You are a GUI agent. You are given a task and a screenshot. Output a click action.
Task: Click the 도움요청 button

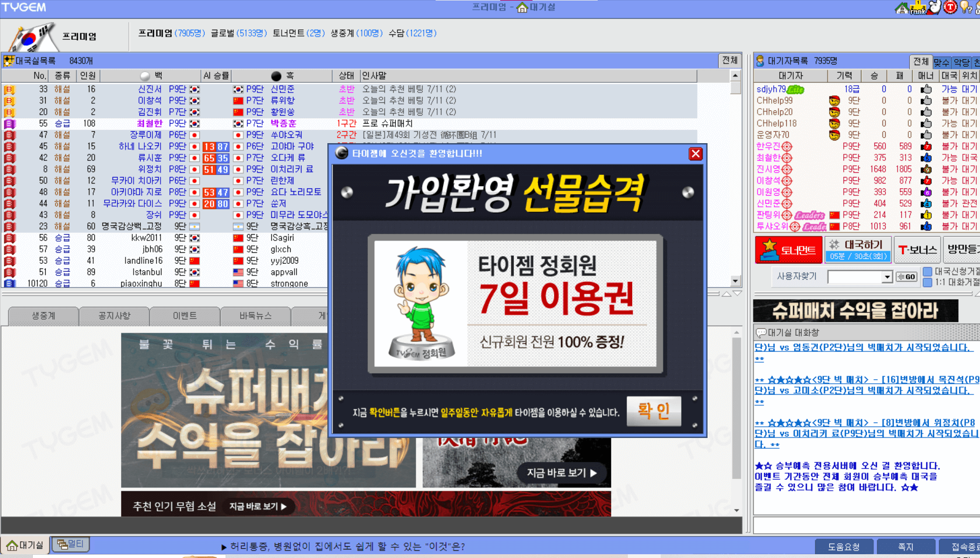[x=844, y=547]
